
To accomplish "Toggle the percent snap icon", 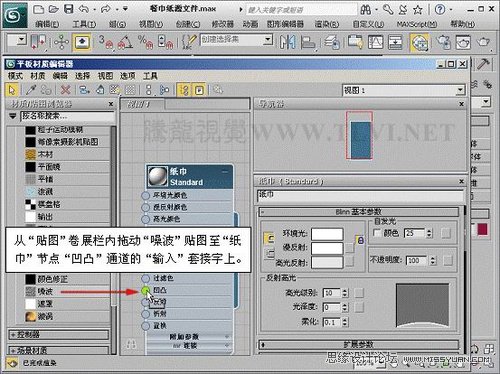I will coord(145,42).
